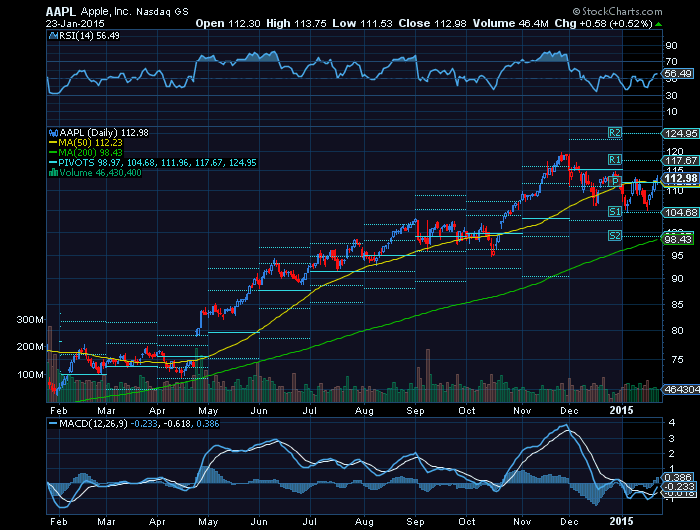Click the -0.233 MACD value tag

click(679, 486)
